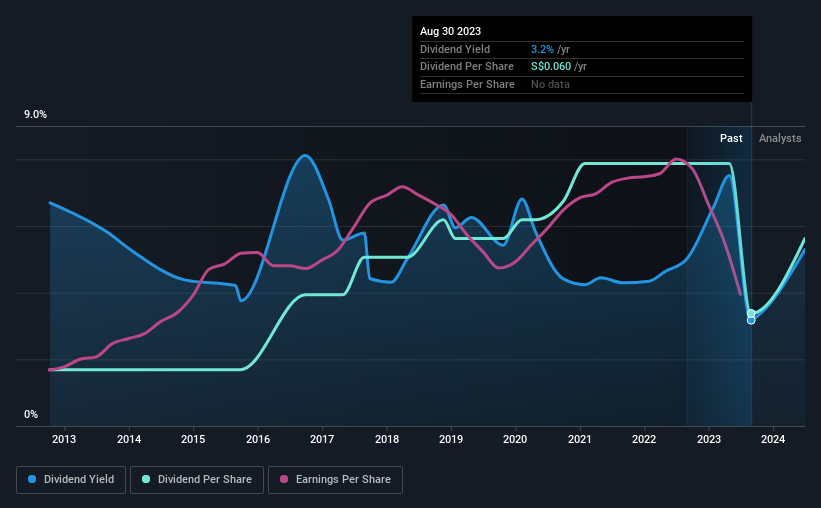The width and height of the screenshot is (821, 508).
Task: Click the 2016 x-axis label
Action: 258,439
